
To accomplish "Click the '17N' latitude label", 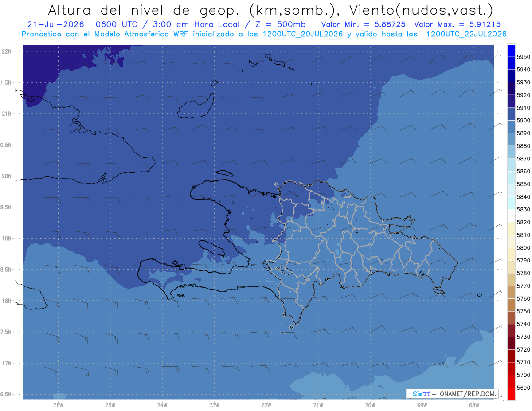I will click(7, 363).
